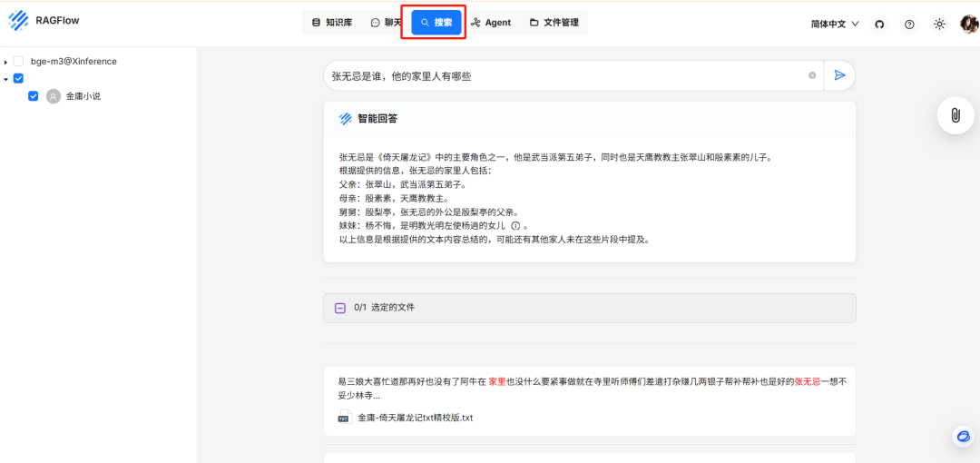The height and width of the screenshot is (463, 980).
Task: Open the Agent tab
Action: click(x=491, y=23)
